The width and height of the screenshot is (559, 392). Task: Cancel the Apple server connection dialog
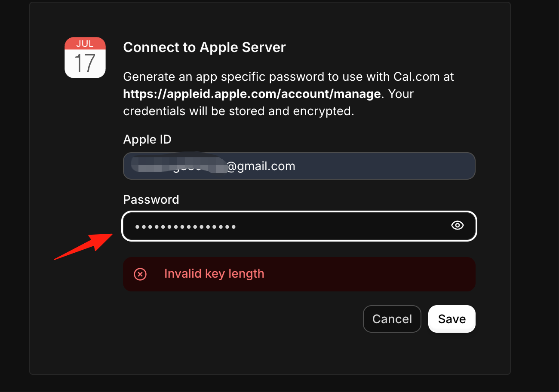pos(392,319)
